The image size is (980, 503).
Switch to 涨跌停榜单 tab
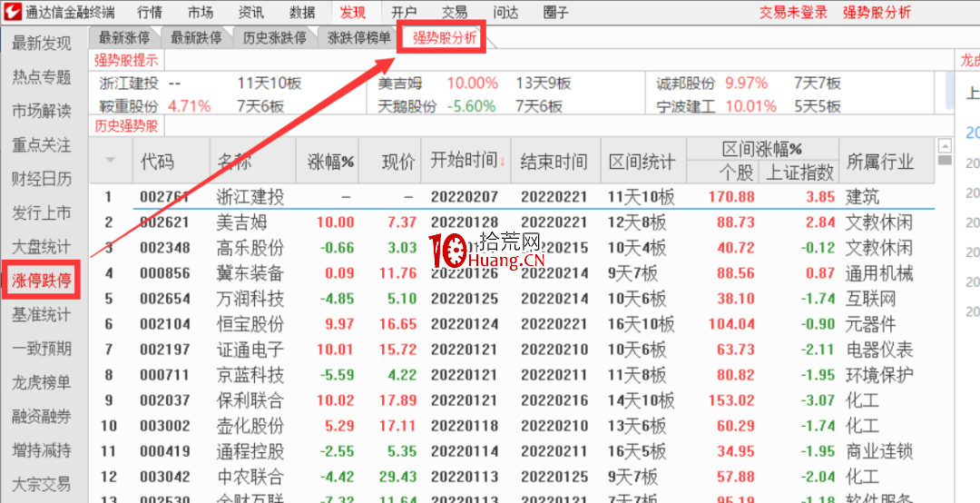(358, 38)
